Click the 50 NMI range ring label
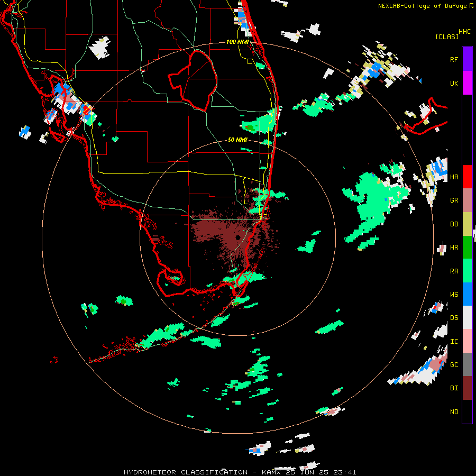Screen dimensions: 476x476 [237, 140]
